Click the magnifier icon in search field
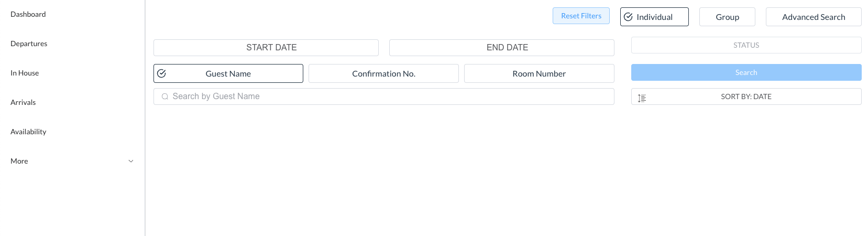Screen dimensions: 868x236 tap(165, 96)
